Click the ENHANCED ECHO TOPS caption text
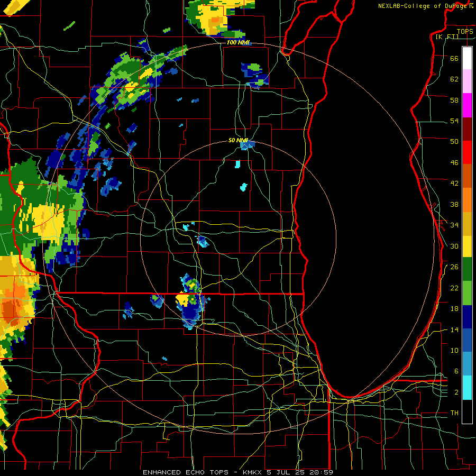The height and width of the screenshot is (476, 476). coord(186,472)
